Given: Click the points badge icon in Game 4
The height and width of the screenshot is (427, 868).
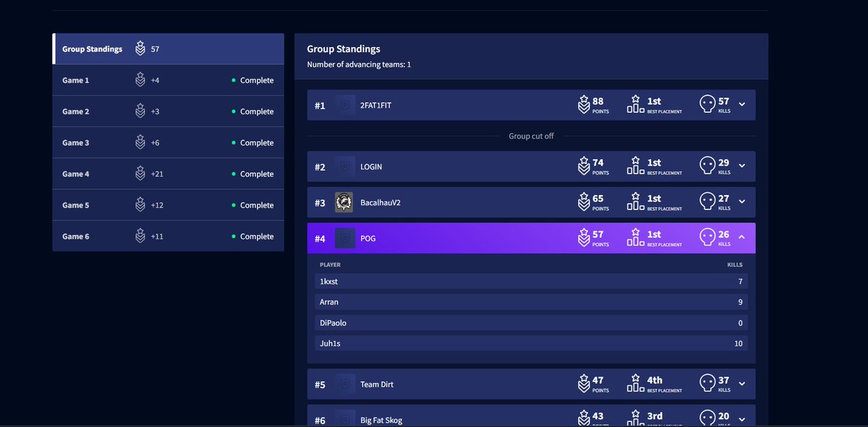Looking at the screenshot, I should point(140,173).
